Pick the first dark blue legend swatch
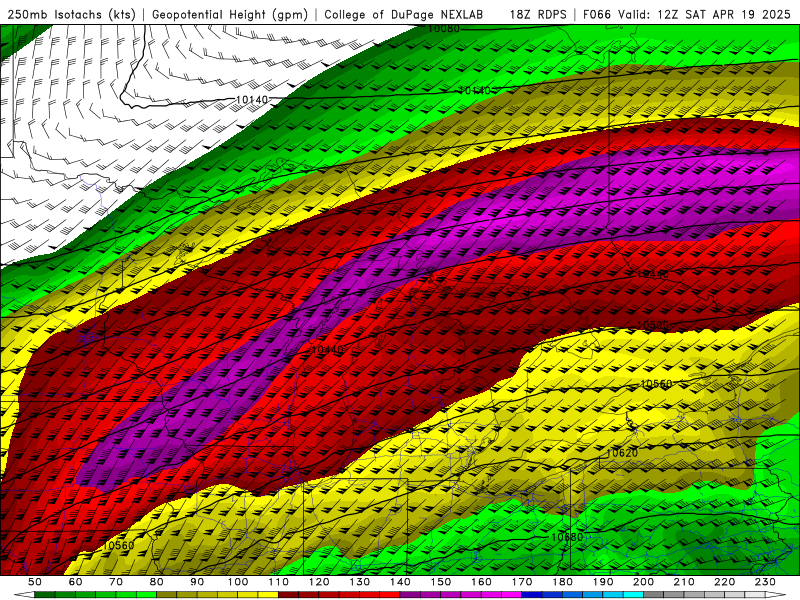800x600 pixels. [x=532, y=595]
